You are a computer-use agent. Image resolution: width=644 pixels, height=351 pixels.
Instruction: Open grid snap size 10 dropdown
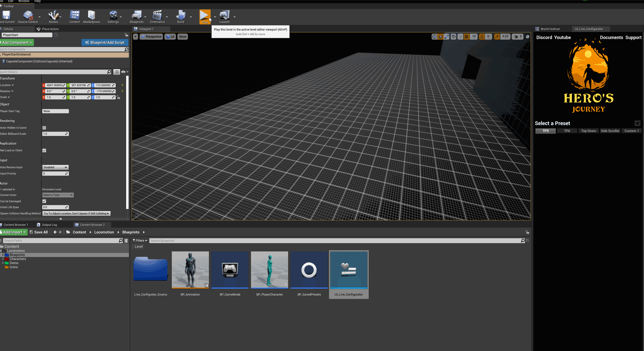pyautogui.click(x=474, y=37)
